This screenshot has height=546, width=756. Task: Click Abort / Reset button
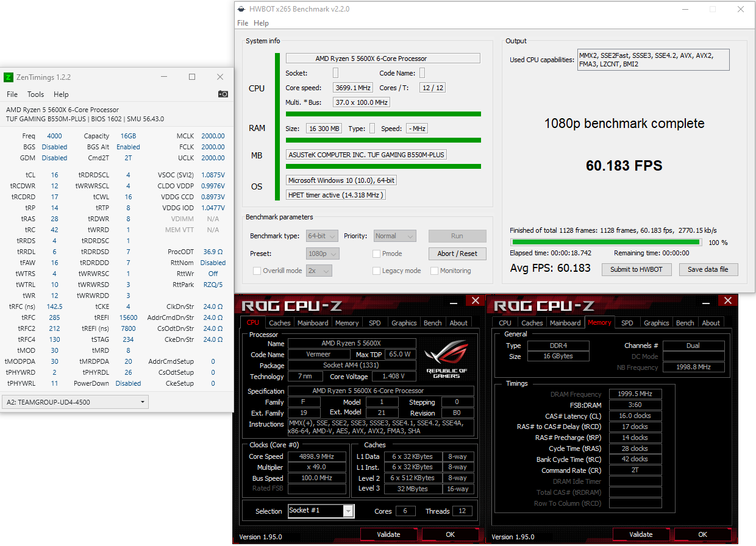[x=457, y=253]
